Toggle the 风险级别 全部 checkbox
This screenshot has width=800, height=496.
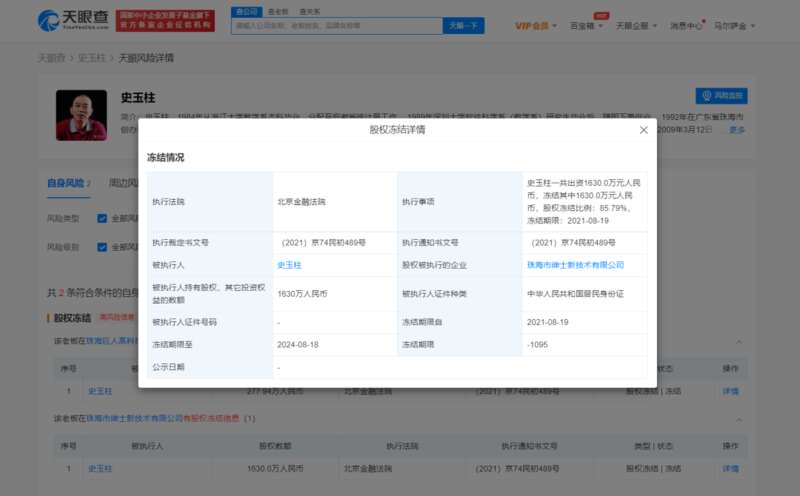pyautogui.click(x=102, y=247)
